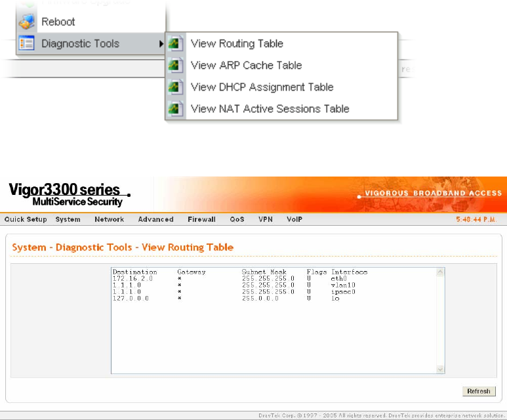Open the Advanced menu
507x420 pixels.
click(x=156, y=219)
